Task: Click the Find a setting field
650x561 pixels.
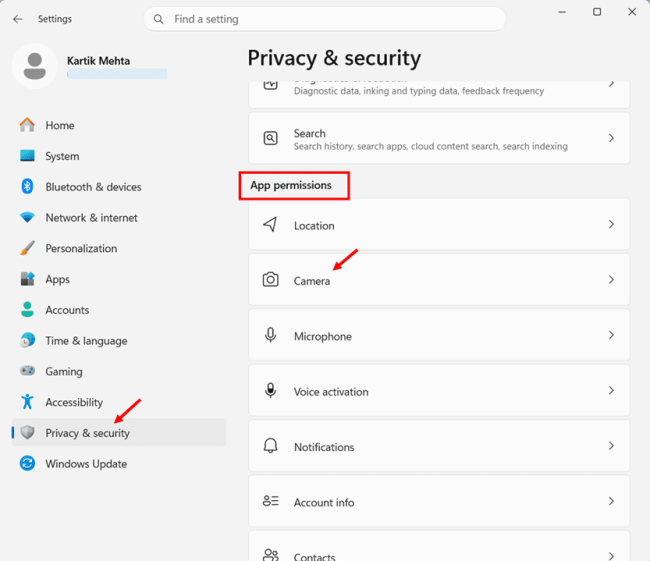Action: click(x=325, y=19)
